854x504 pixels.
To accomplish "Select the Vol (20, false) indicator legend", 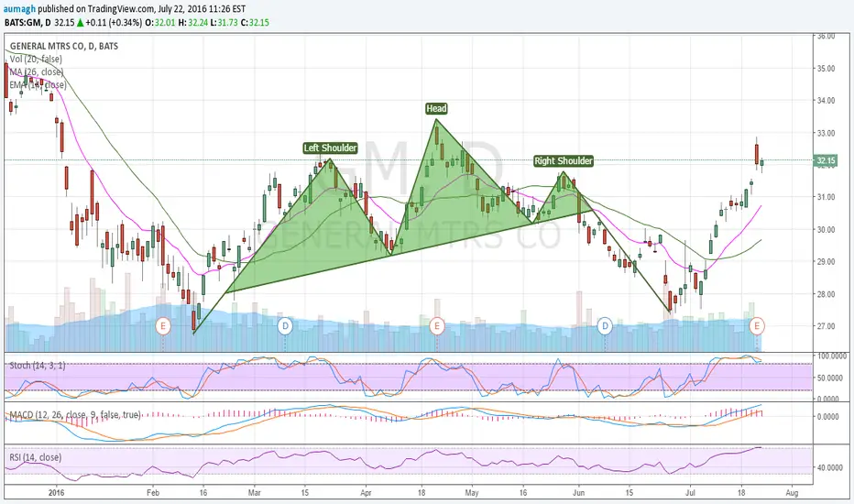I will 36,59.
